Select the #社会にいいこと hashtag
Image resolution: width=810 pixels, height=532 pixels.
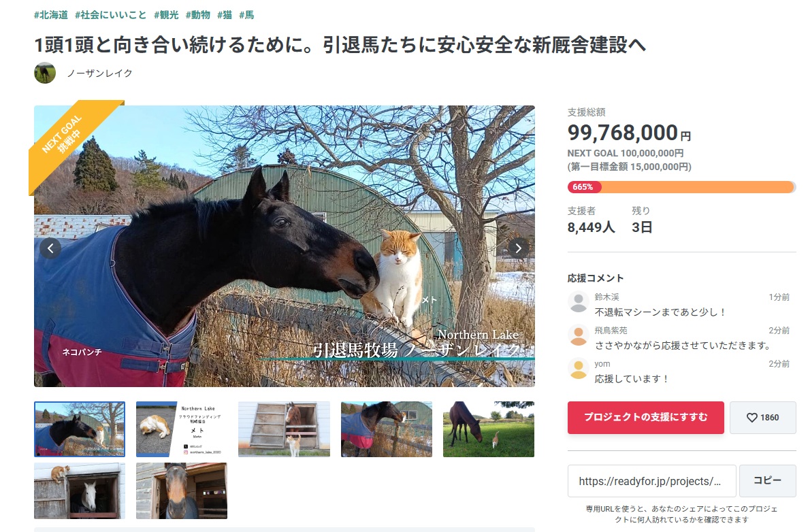[x=110, y=15]
